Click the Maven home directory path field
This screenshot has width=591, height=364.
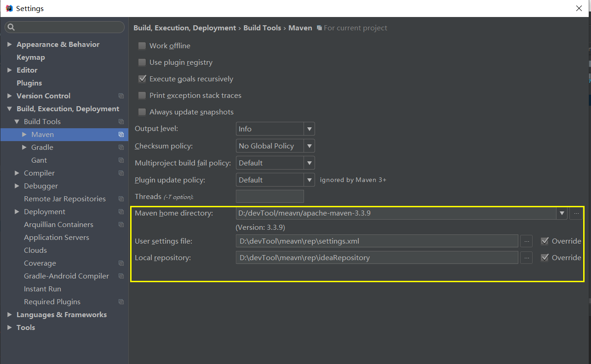pyautogui.click(x=396, y=213)
